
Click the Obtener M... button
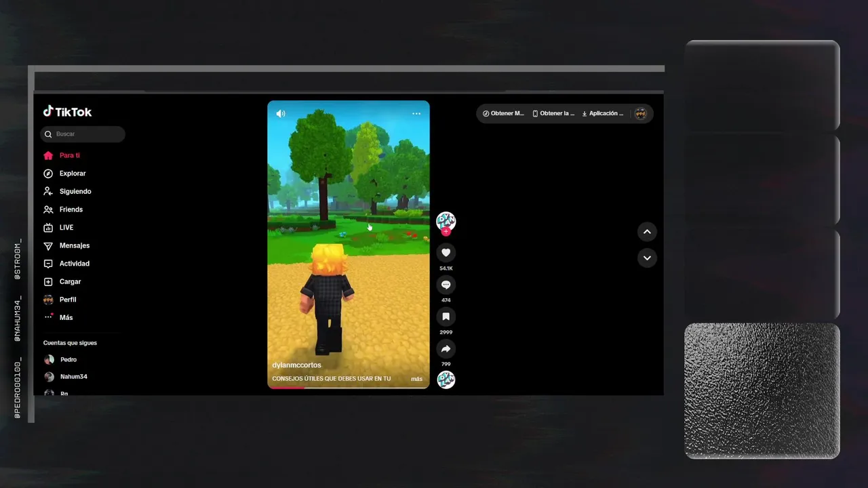tap(503, 114)
